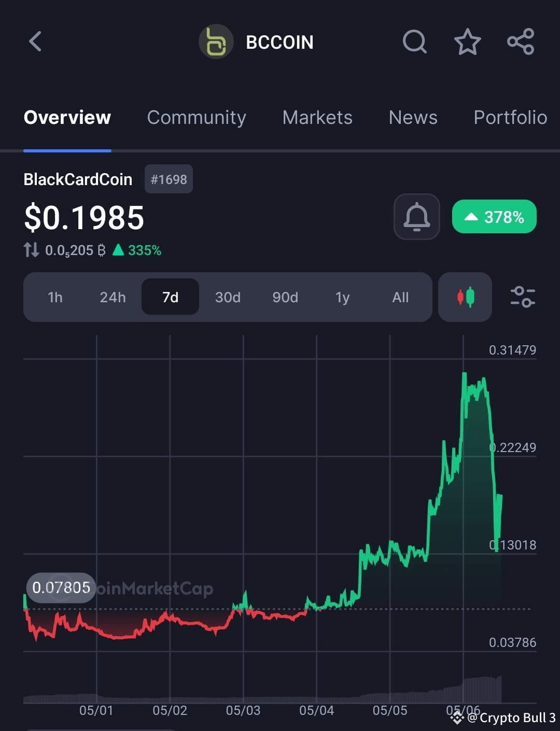This screenshot has height=731, width=560.
Task: Tap the BlackCardCoin name link
Action: click(77, 179)
